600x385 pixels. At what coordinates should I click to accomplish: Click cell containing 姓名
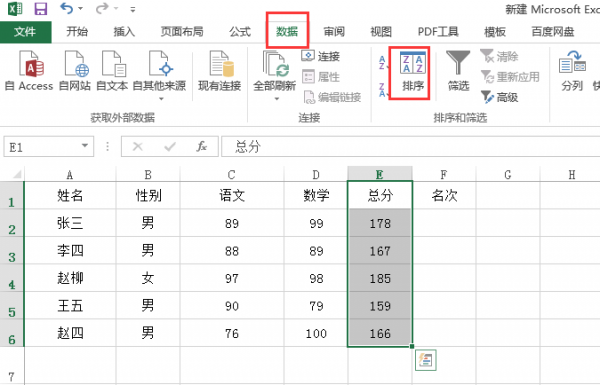(70, 195)
